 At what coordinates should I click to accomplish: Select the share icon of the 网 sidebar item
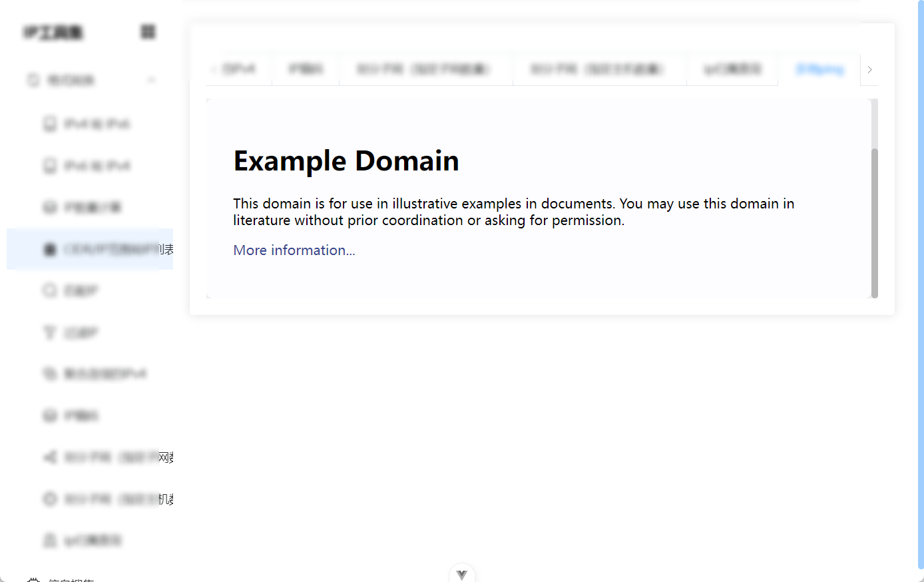[50, 457]
